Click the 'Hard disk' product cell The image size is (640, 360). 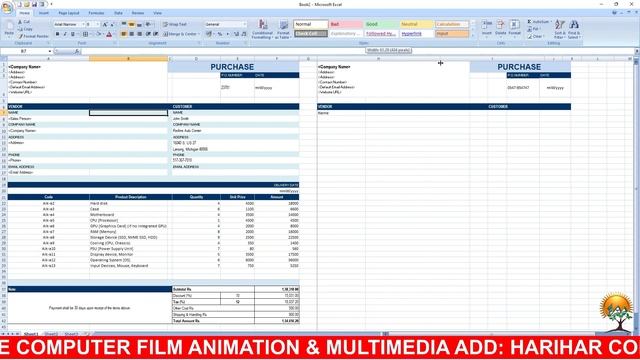pyautogui.click(x=128, y=203)
